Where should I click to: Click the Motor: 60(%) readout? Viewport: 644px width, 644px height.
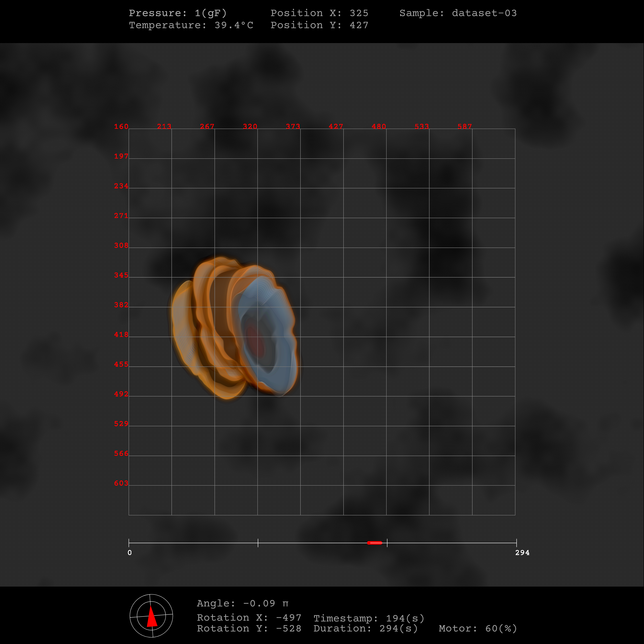coord(478,628)
